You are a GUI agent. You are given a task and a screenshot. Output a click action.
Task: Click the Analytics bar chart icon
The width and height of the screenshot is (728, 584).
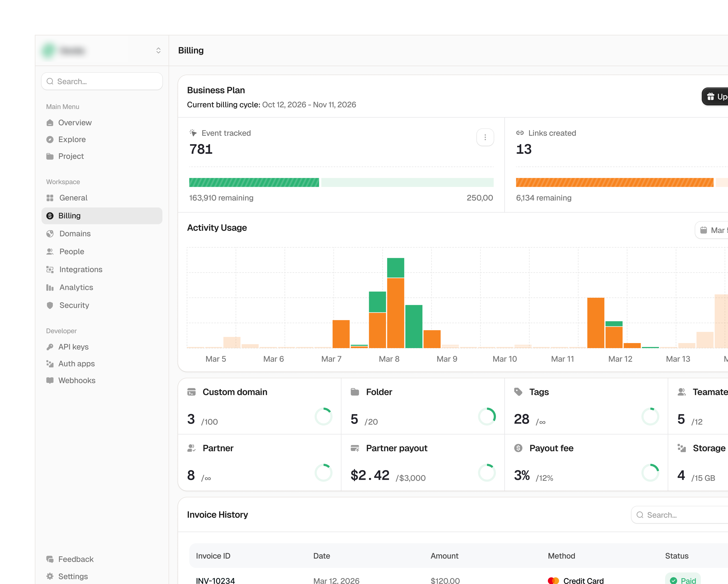coord(50,287)
